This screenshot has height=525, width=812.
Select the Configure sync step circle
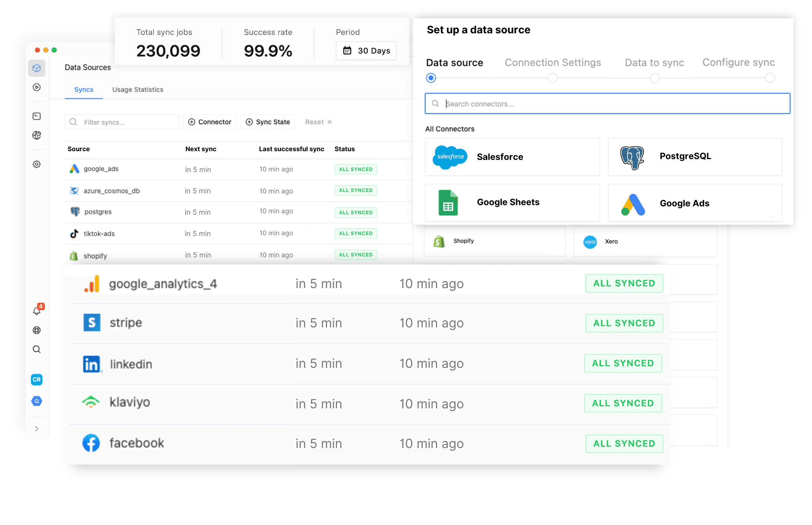(x=770, y=78)
